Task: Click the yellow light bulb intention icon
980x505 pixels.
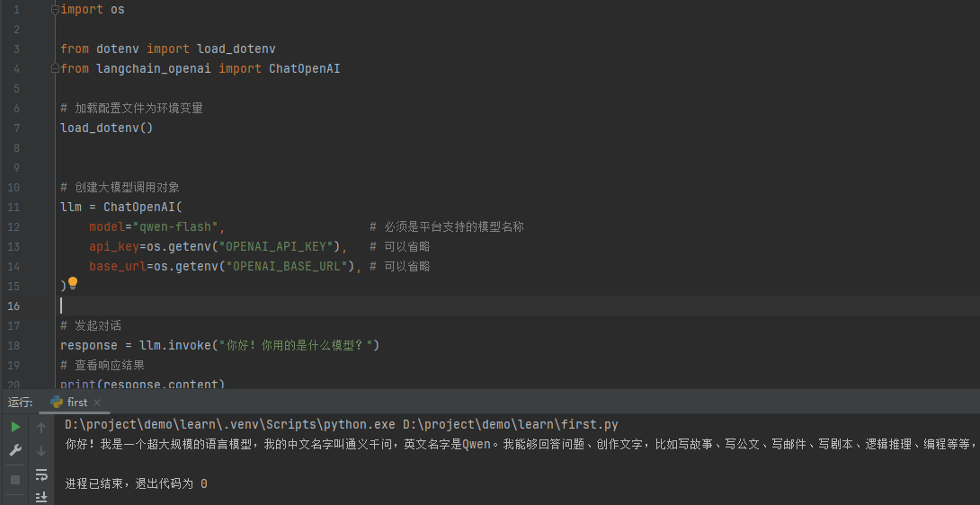Action: [73, 284]
